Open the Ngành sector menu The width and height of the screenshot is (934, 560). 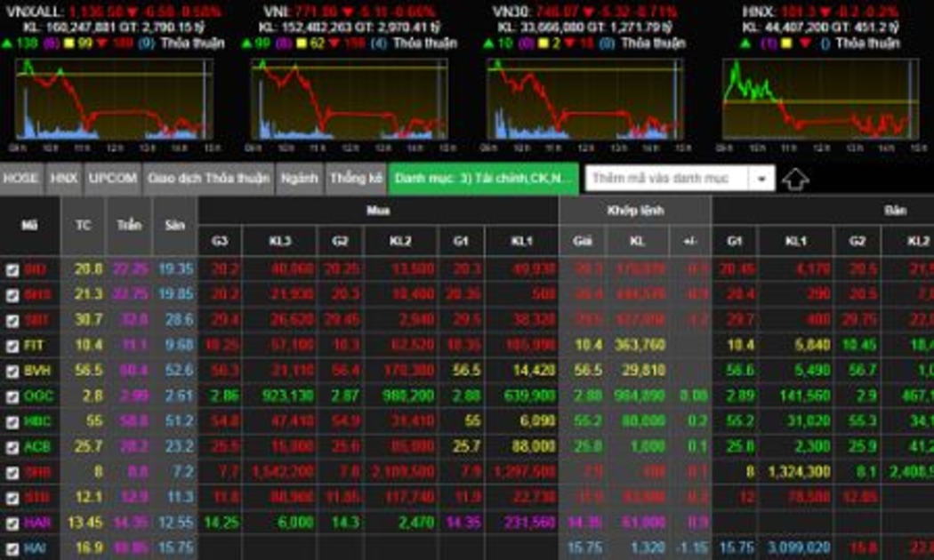tap(299, 179)
